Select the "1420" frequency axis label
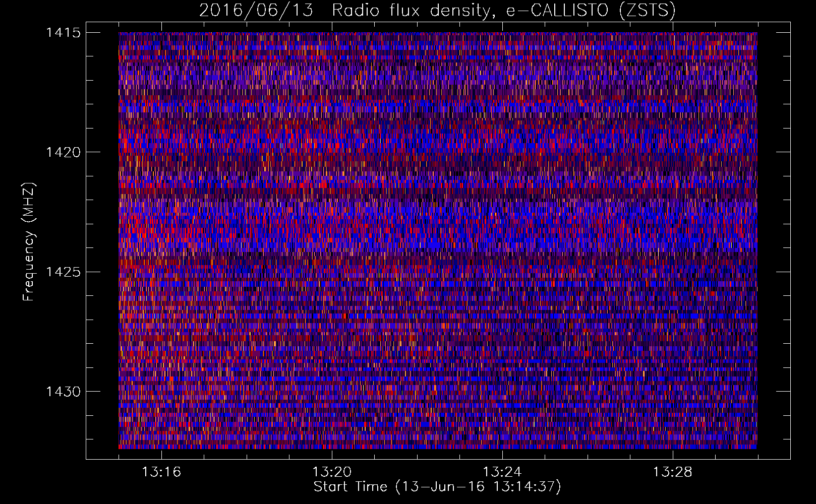Screen dimensions: 816x504 click(x=64, y=152)
